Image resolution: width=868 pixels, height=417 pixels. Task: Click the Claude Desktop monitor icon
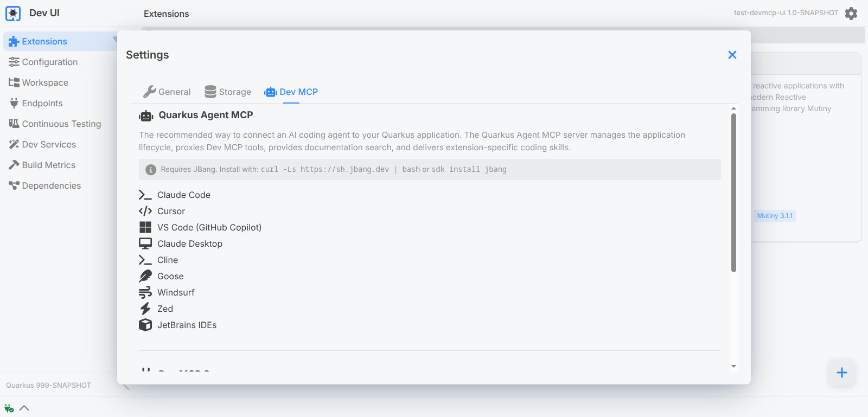(145, 244)
